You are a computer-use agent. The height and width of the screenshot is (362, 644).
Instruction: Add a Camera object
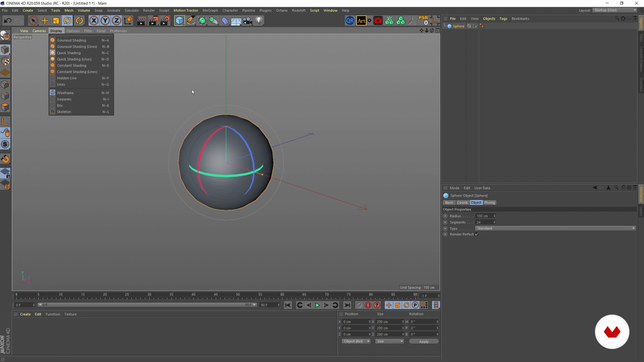tap(248, 21)
